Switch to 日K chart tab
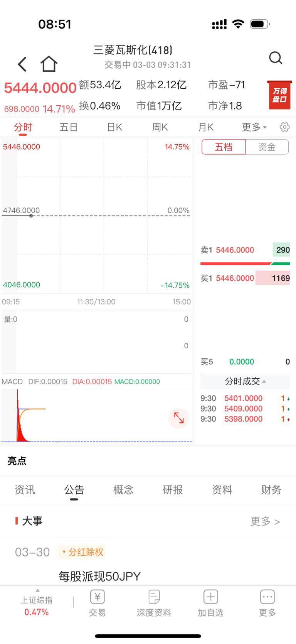This screenshot has height=644, width=296. (x=114, y=127)
